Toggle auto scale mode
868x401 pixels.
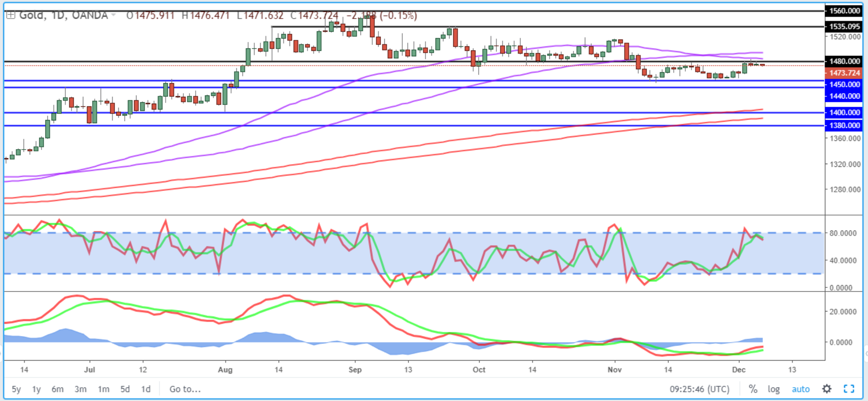pyautogui.click(x=800, y=389)
